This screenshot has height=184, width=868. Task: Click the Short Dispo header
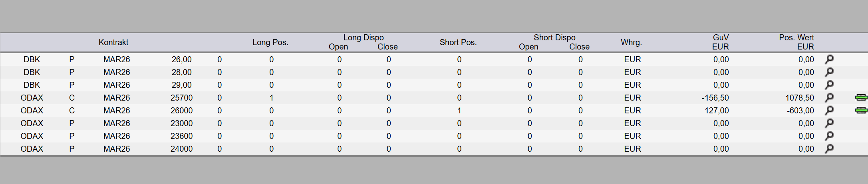554,38
